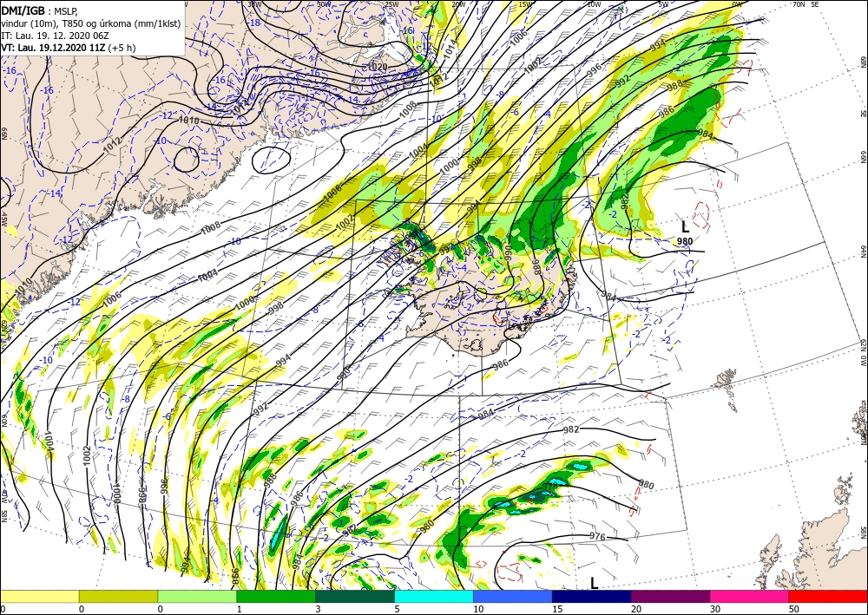Click the red legend swatch

pos(828,596)
